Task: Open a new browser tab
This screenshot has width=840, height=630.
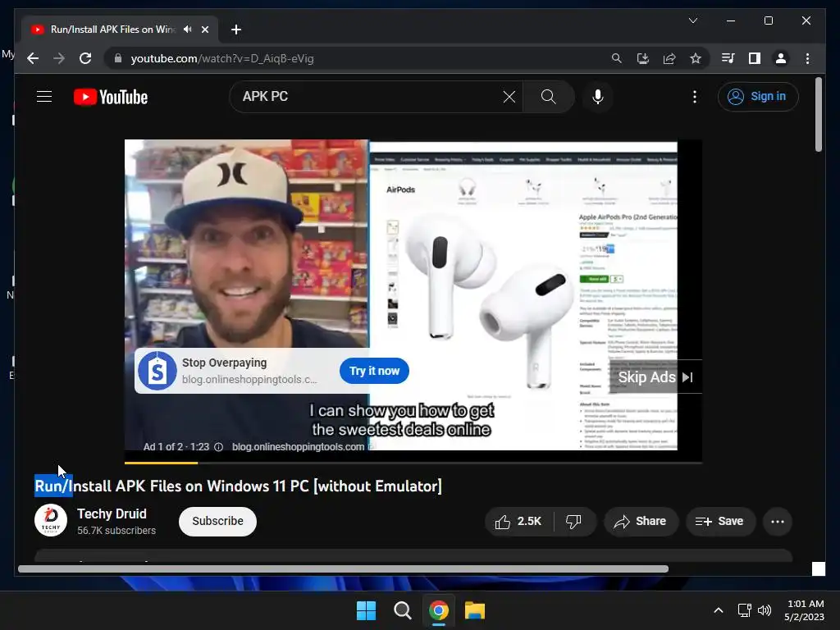Action: tap(235, 30)
